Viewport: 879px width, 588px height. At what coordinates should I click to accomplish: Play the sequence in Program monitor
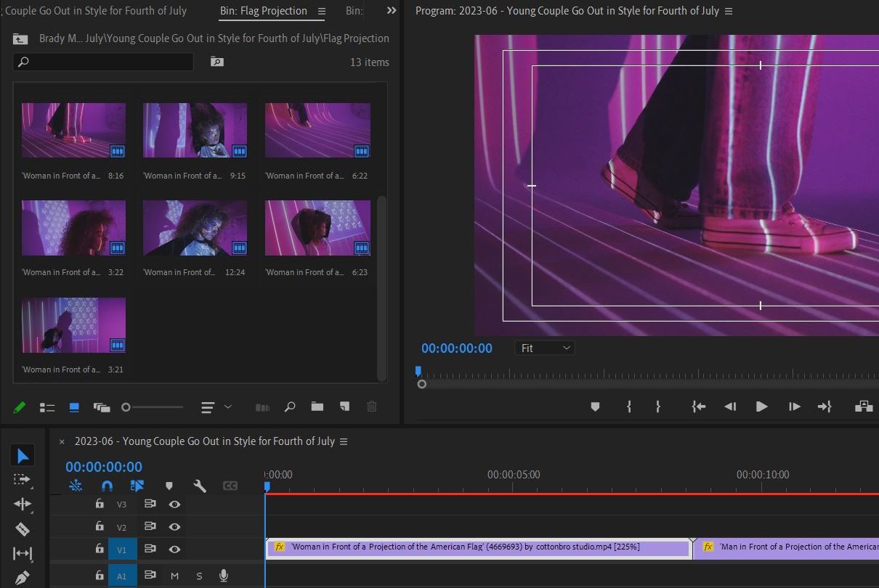[761, 407]
